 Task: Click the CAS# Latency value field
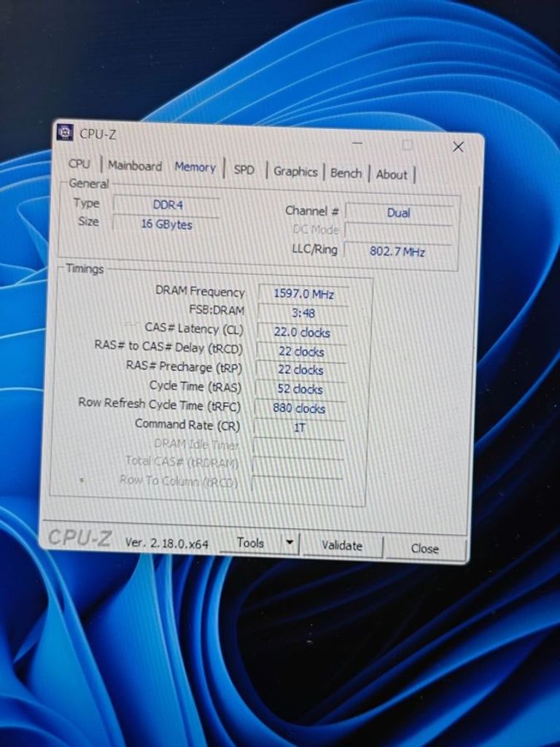303,333
